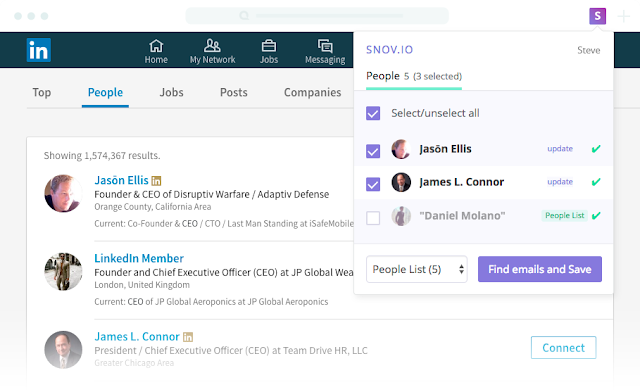The height and width of the screenshot is (392, 640).
Task: Click LinkedIn badge beside James L. Connor
Action: coord(188,337)
